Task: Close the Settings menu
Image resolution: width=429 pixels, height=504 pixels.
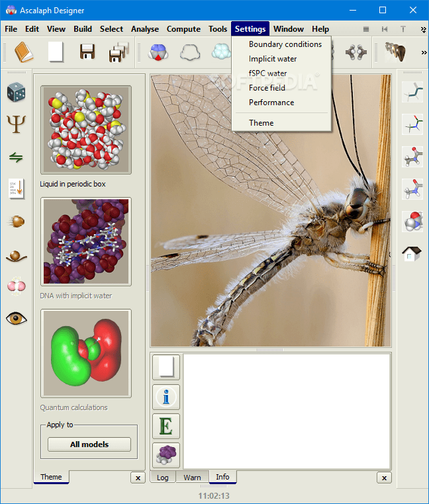Action: (x=250, y=29)
